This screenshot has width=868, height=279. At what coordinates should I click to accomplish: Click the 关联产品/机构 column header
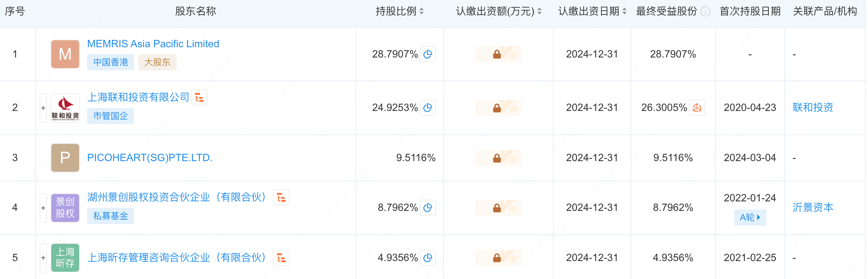click(825, 11)
